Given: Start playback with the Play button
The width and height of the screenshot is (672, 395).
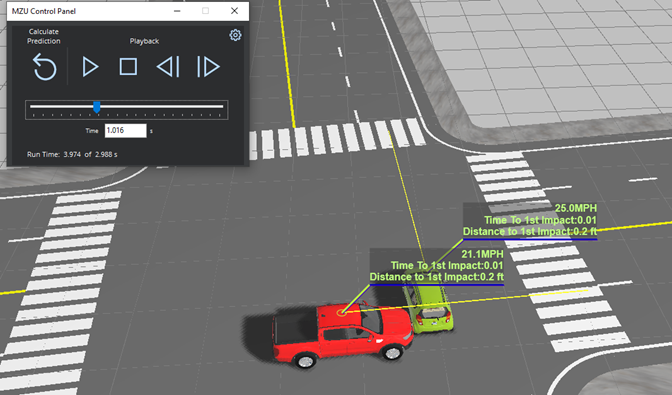Looking at the screenshot, I should click(90, 67).
